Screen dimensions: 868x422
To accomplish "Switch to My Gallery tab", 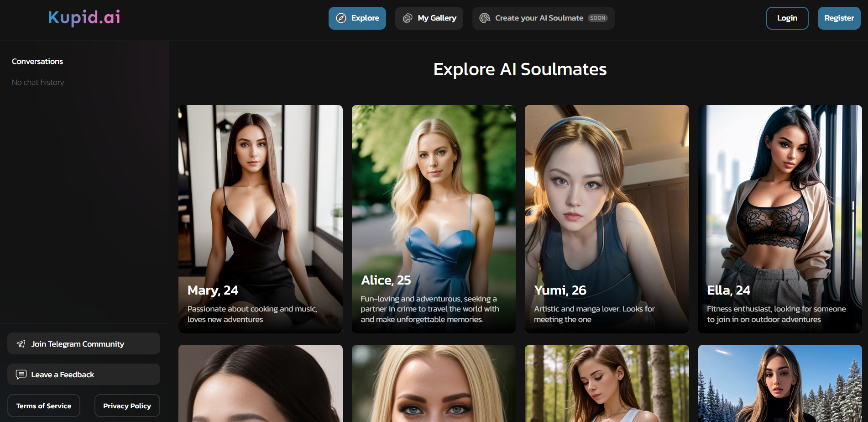I will [429, 18].
